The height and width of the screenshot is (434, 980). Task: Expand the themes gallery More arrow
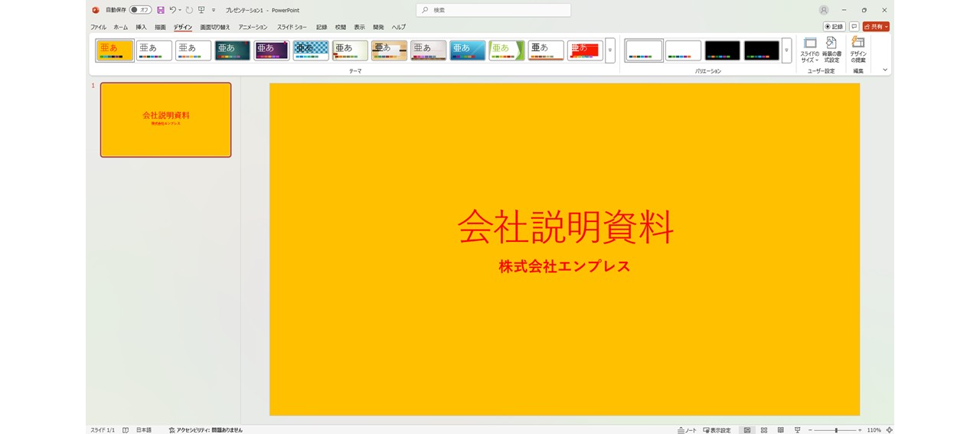610,51
